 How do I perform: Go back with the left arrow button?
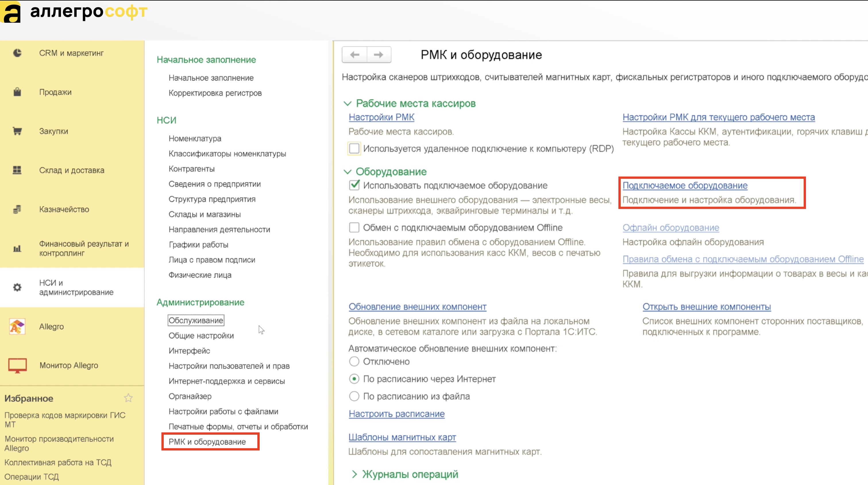click(354, 55)
